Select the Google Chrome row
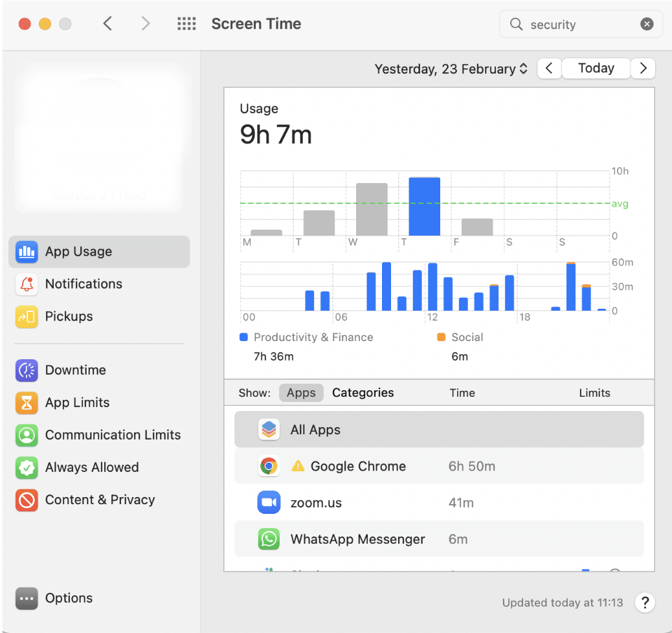The height and width of the screenshot is (633, 672). coord(439,467)
